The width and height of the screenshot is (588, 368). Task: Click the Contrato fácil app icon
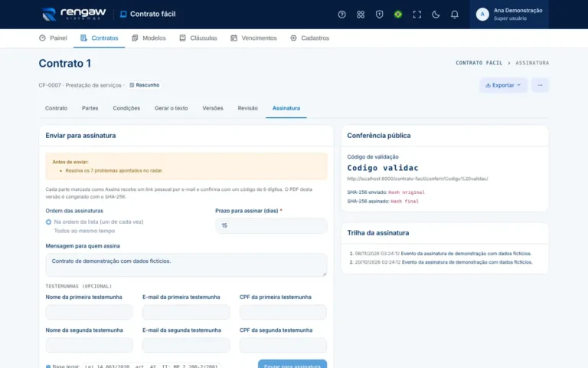[123, 14]
